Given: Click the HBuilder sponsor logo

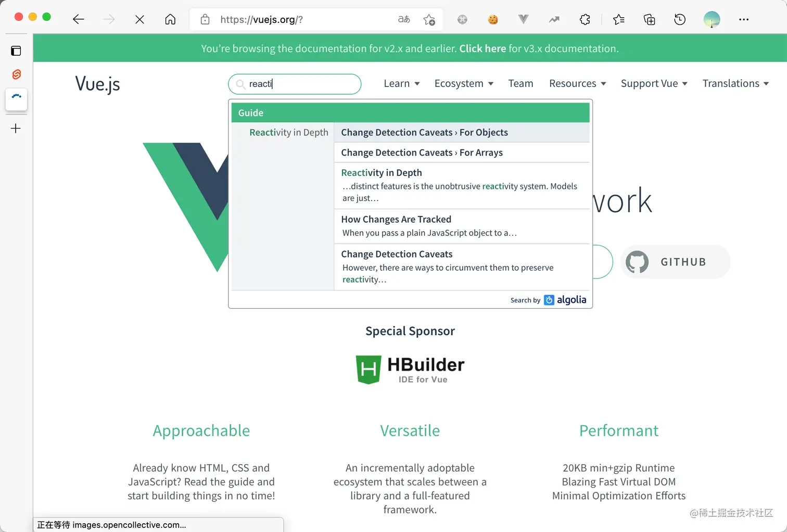Looking at the screenshot, I should 410,369.
